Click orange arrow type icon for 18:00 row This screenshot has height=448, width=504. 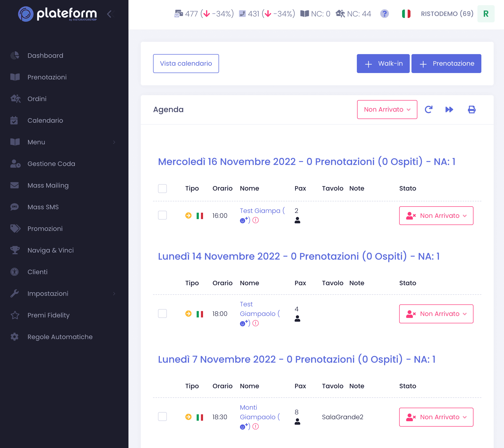(188, 314)
